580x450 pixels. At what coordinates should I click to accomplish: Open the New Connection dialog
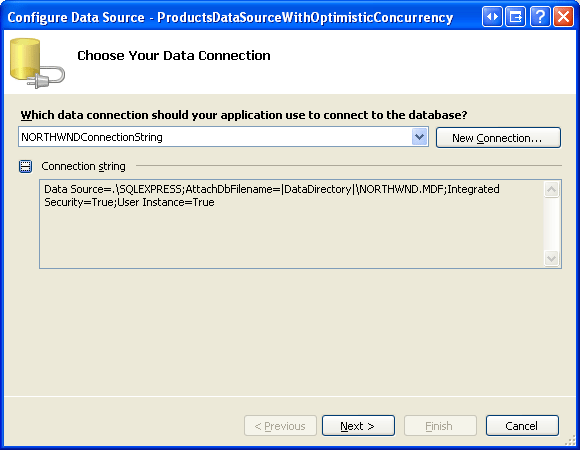[498, 138]
